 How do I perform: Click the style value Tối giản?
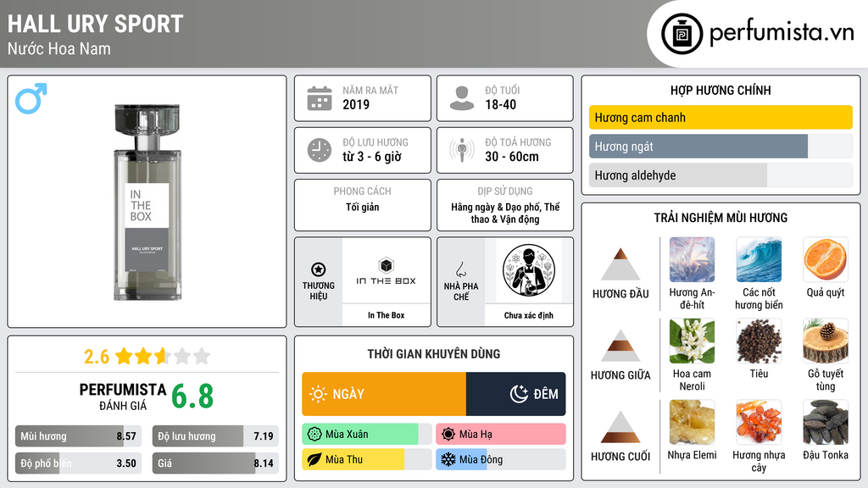pyautogui.click(x=363, y=207)
